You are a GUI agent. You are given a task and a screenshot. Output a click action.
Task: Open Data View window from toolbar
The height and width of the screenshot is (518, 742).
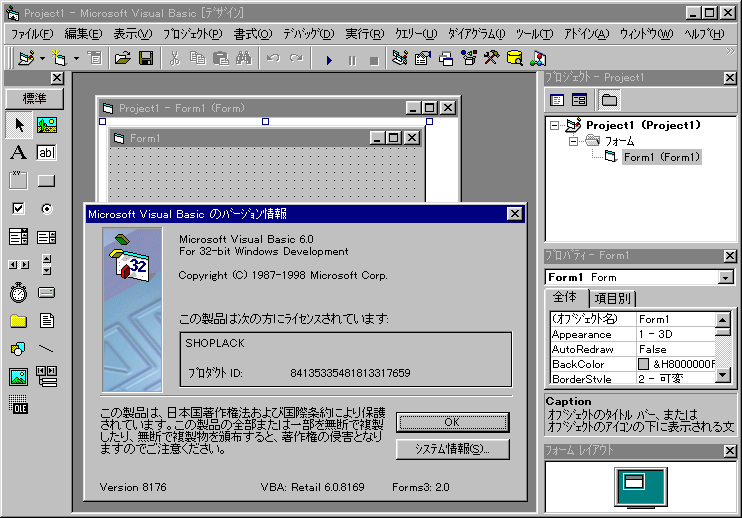point(514,59)
